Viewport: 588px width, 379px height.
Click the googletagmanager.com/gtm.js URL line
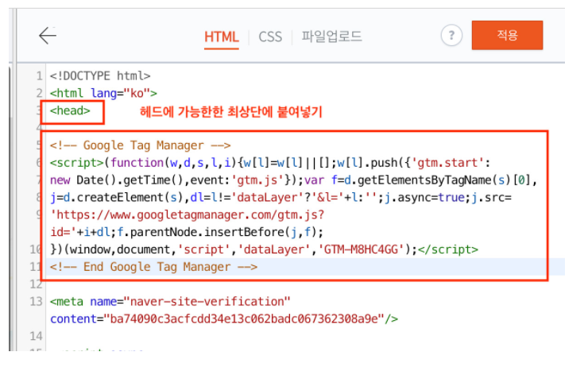pos(187,215)
